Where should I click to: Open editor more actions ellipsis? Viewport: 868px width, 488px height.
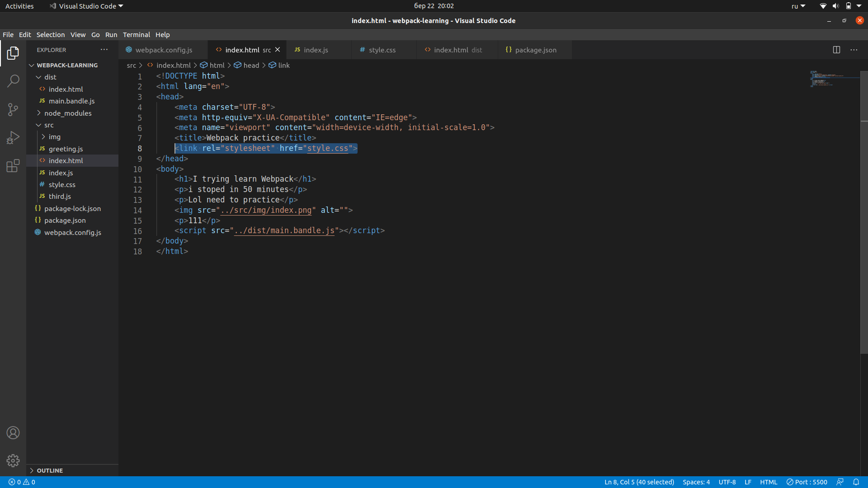(x=854, y=50)
